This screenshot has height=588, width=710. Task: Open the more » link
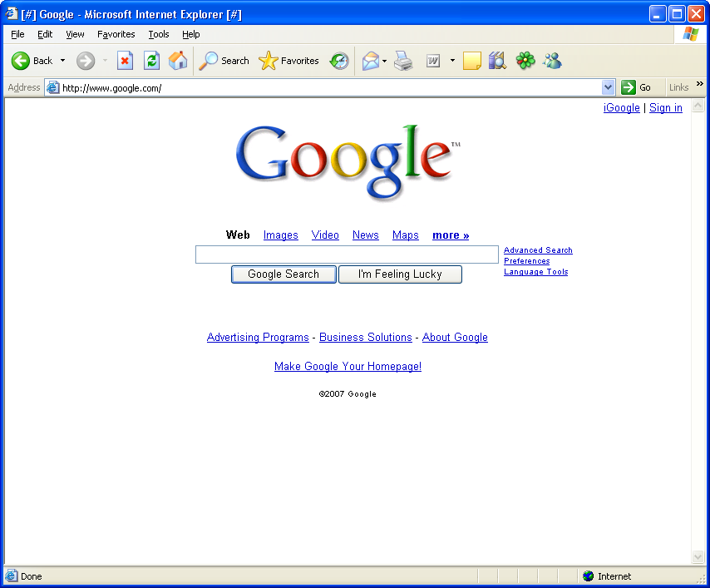click(x=451, y=235)
